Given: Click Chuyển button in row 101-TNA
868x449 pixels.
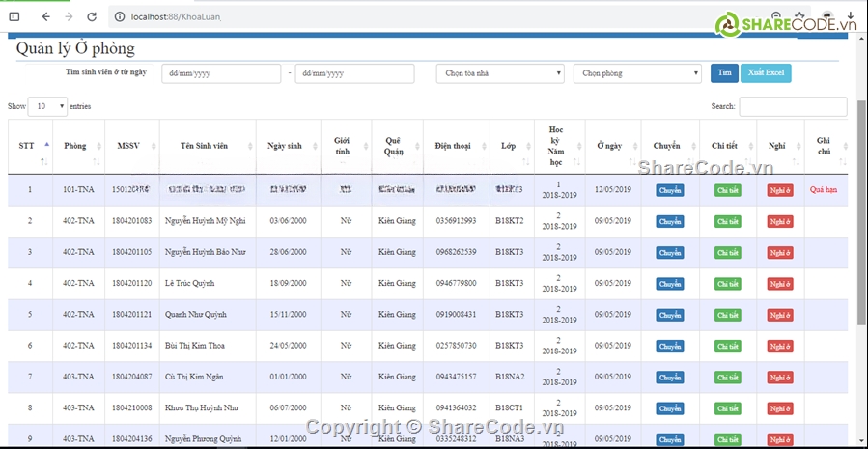Looking at the screenshot, I should pos(670,190).
